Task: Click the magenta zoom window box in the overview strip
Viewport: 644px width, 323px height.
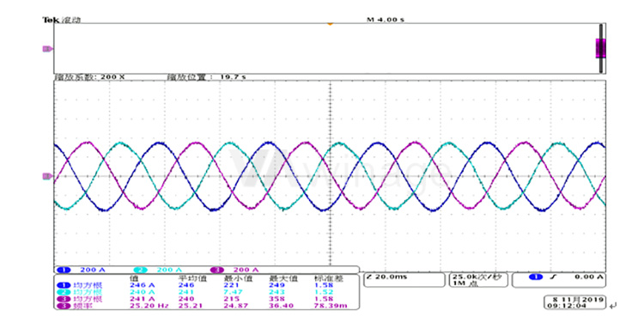Action: [601, 48]
